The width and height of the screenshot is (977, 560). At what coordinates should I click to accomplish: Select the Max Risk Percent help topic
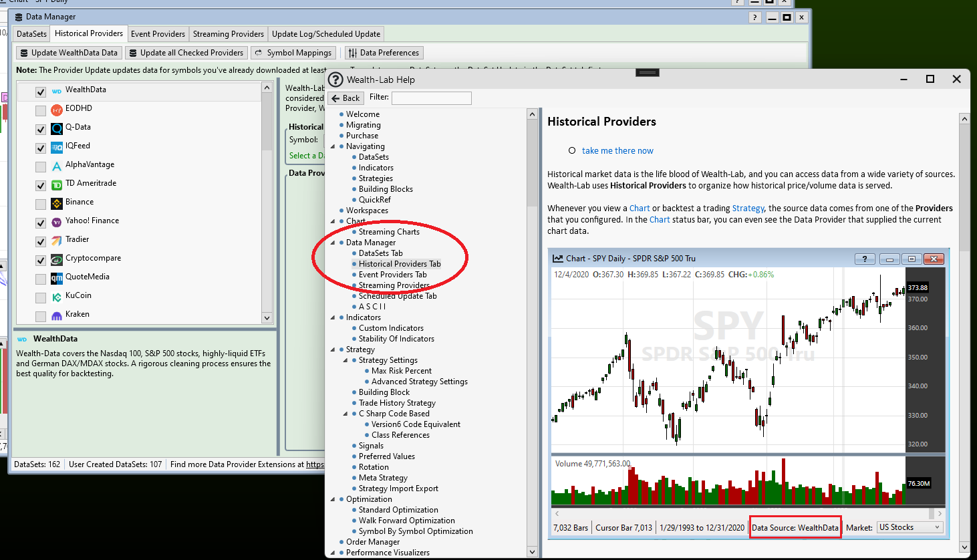[402, 371]
